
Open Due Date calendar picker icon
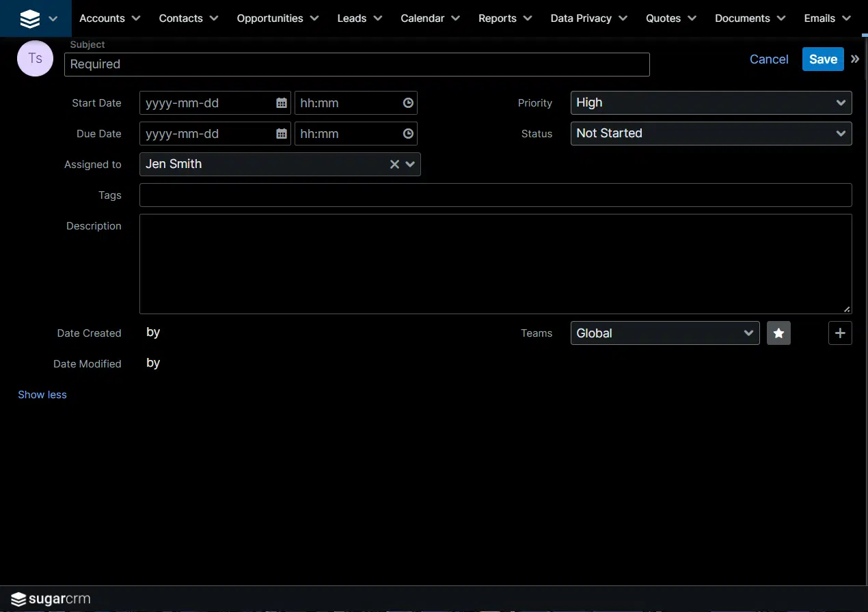(x=282, y=134)
